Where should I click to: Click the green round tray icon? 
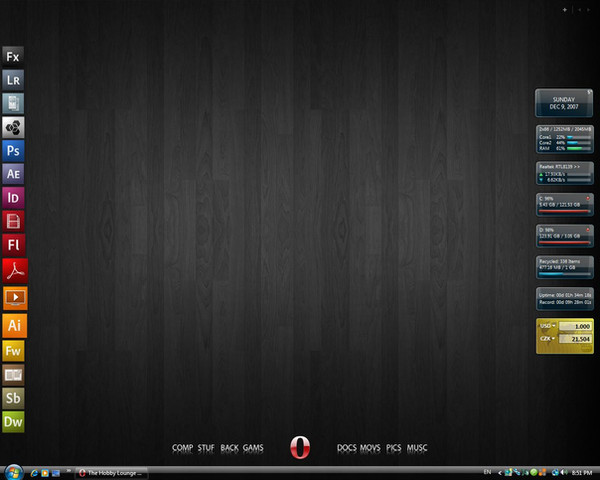[534, 473]
